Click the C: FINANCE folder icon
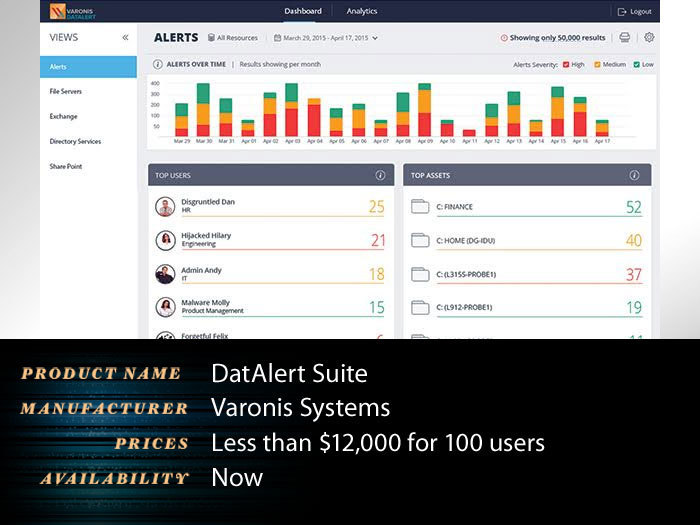The width and height of the screenshot is (700, 525). coord(420,206)
